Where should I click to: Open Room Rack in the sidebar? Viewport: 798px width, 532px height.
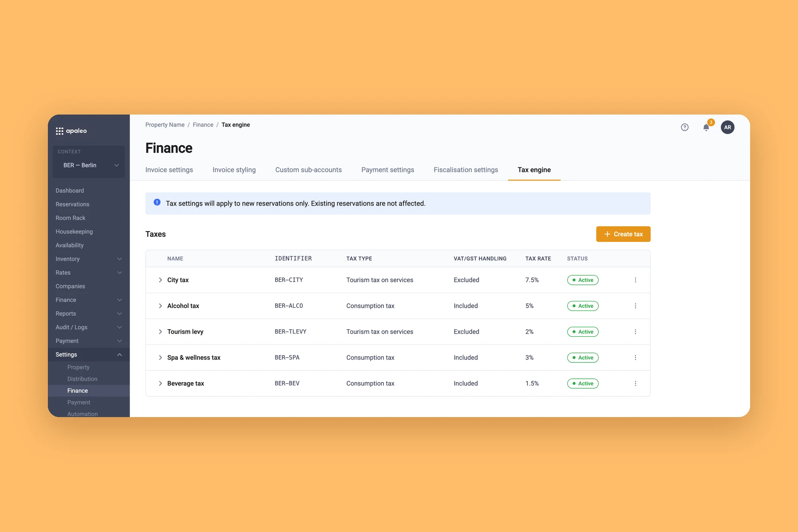point(71,218)
